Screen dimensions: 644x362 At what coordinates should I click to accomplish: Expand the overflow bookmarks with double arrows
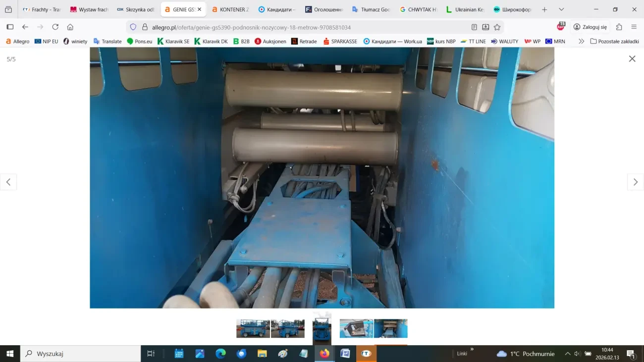tap(581, 41)
